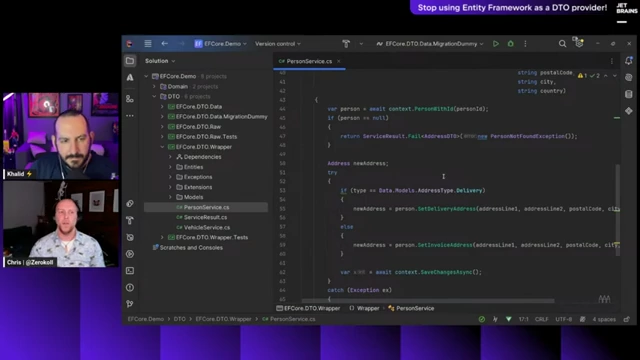Go to next highlighted error arrow
The height and width of the screenshot is (360, 640).
[x=615, y=76]
